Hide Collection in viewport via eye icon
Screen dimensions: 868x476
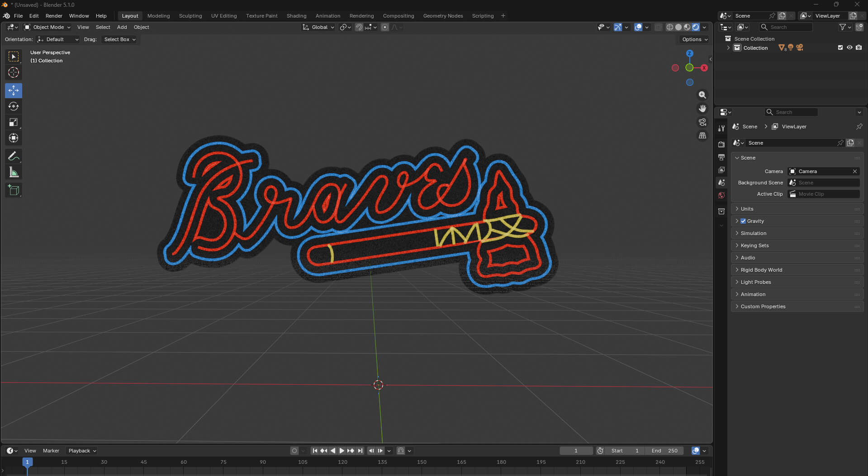tap(849, 47)
